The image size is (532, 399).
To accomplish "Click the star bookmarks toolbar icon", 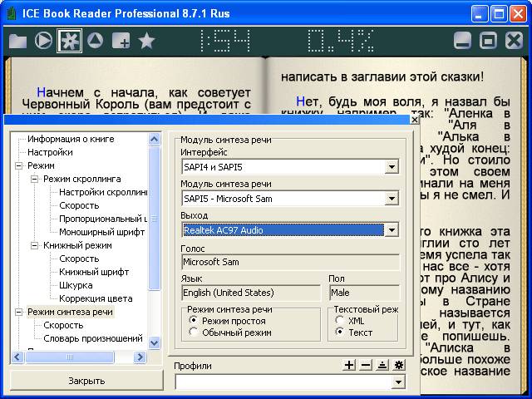I will tap(146, 40).
